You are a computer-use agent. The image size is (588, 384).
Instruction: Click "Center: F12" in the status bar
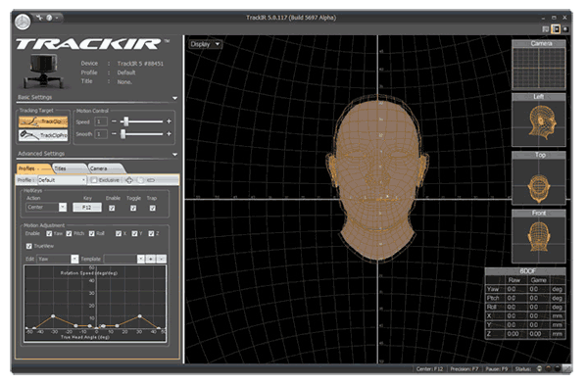[x=429, y=369]
